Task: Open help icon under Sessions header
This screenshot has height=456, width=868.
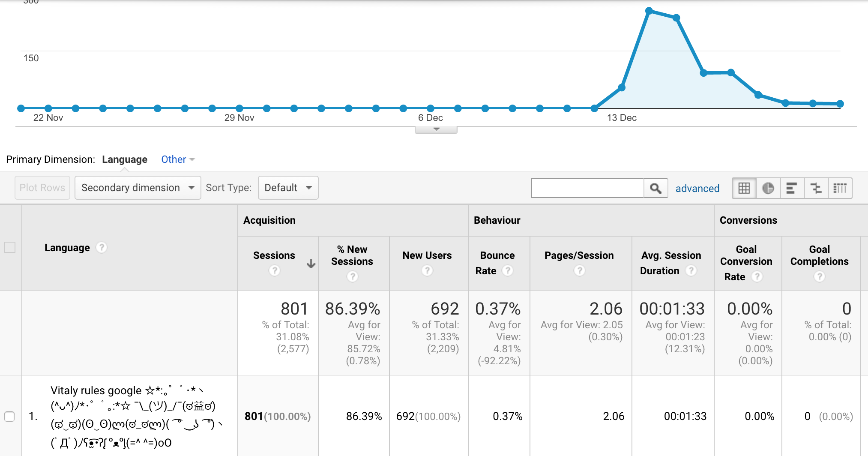Action: tap(275, 270)
